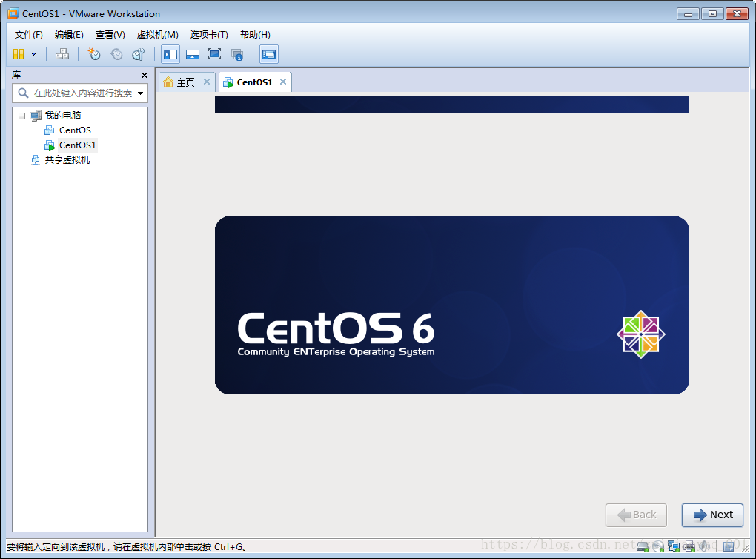Click the Back button in installer
Viewport: 756px width, 559px height.
click(x=636, y=515)
